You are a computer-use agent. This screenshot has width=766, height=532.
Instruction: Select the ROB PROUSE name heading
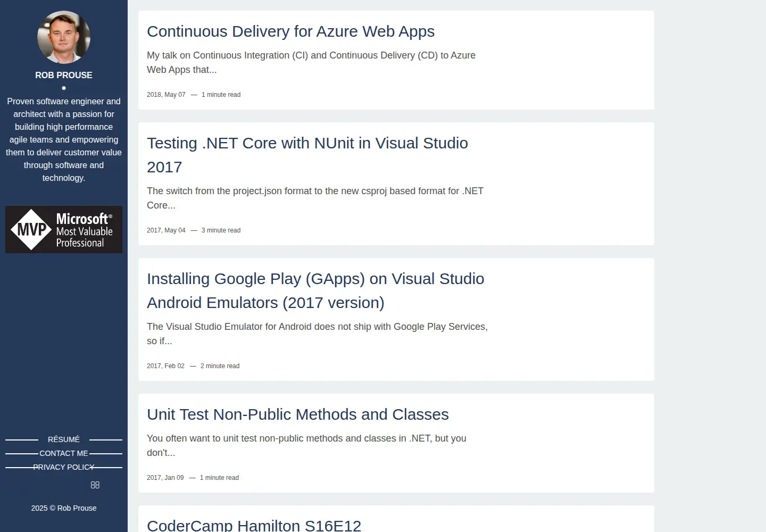[x=64, y=75]
